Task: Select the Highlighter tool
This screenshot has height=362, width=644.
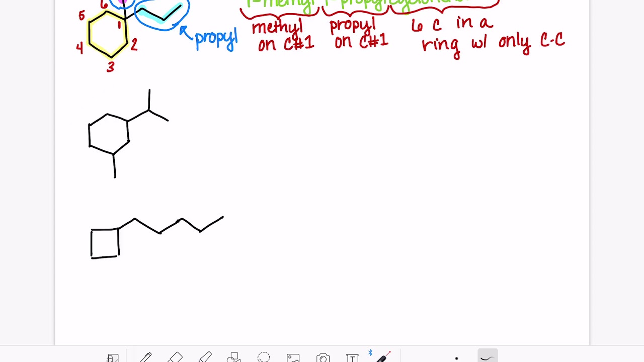Action: coord(205,357)
